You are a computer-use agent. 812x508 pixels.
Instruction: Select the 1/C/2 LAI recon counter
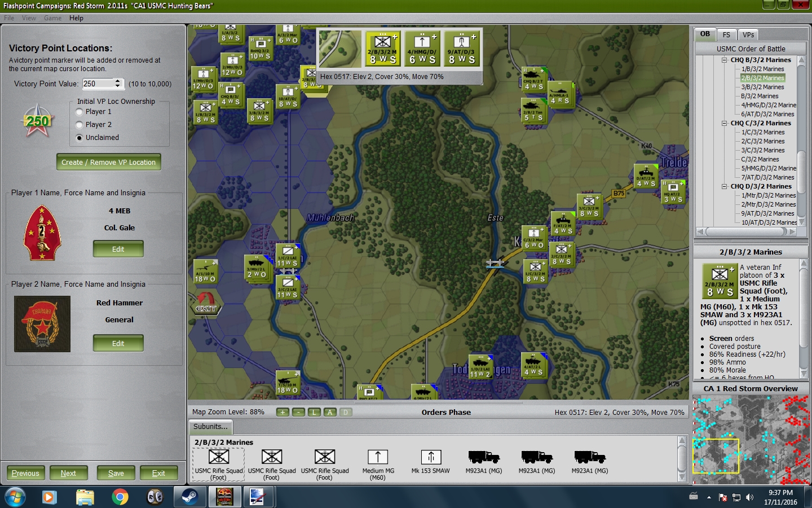tap(287, 256)
